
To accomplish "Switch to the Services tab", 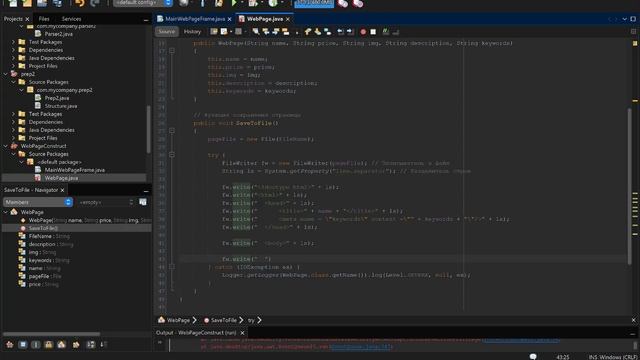I will [x=71, y=19].
